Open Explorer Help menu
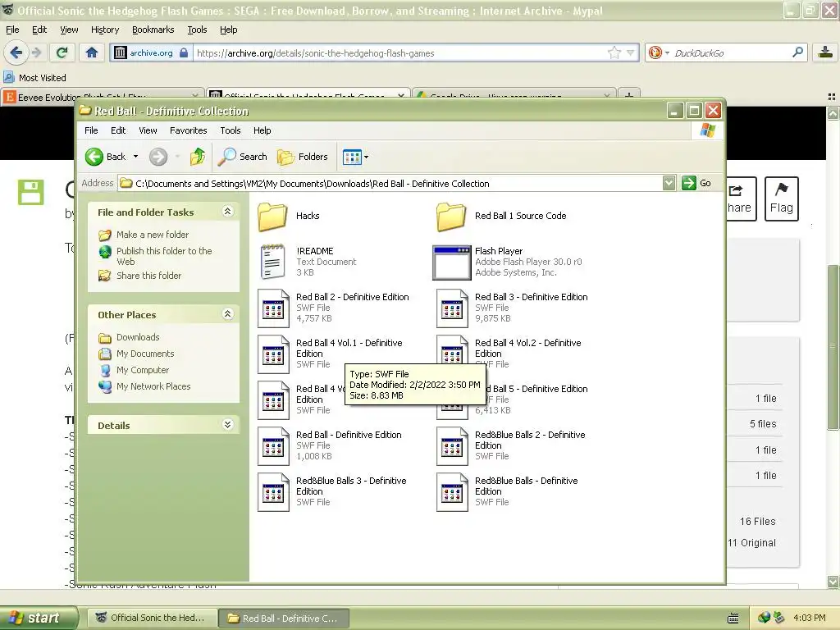The width and height of the screenshot is (840, 630). coord(262,130)
